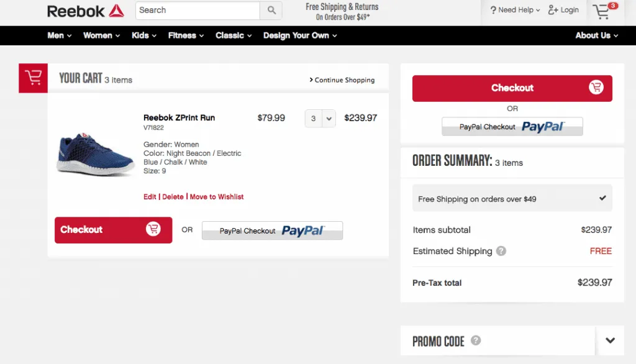The height and width of the screenshot is (364, 636).
Task: Click the Edit link for cart item
Action: tap(150, 197)
